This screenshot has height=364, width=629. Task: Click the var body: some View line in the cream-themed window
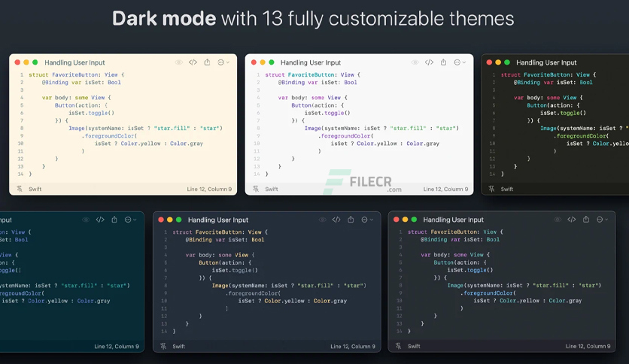(76, 98)
